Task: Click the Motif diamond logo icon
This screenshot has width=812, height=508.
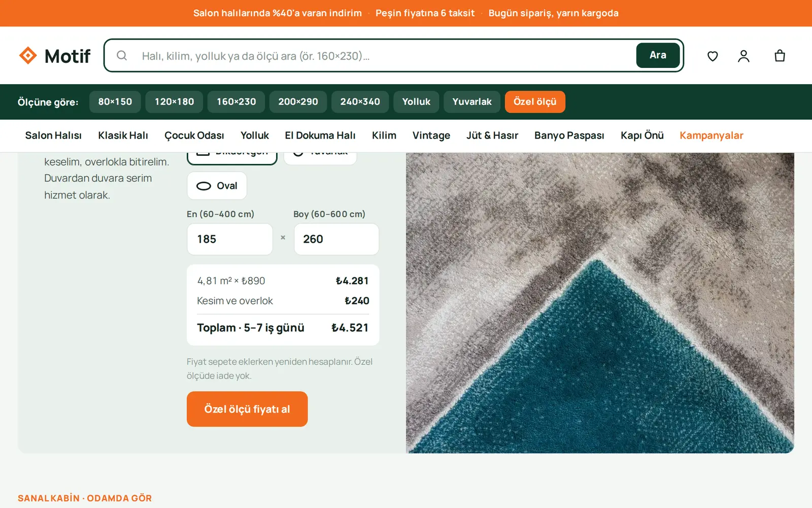Action: point(28,55)
